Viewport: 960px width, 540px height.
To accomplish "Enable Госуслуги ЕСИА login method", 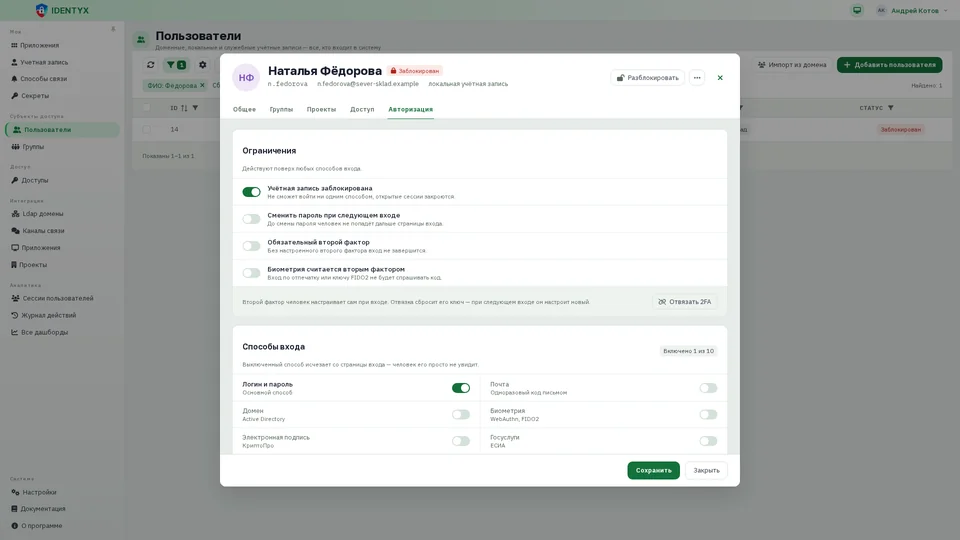I will (708, 441).
